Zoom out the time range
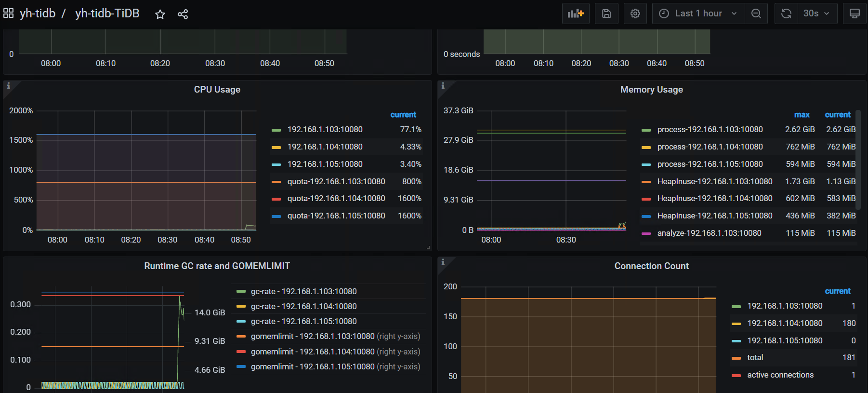 [x=756, y=14]
